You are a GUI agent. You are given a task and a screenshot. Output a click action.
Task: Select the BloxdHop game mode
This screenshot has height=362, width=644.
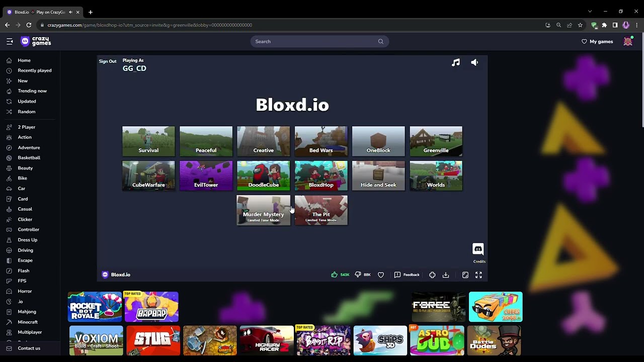321,175
